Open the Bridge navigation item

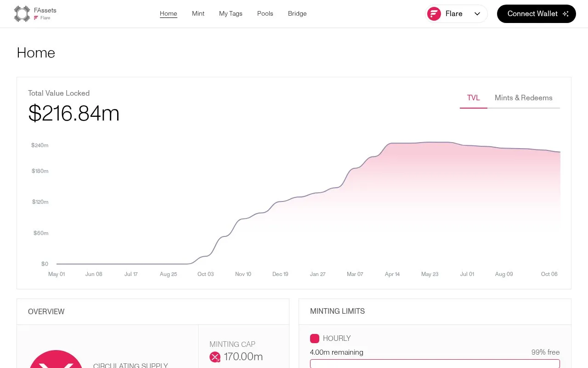pos(297,14)
